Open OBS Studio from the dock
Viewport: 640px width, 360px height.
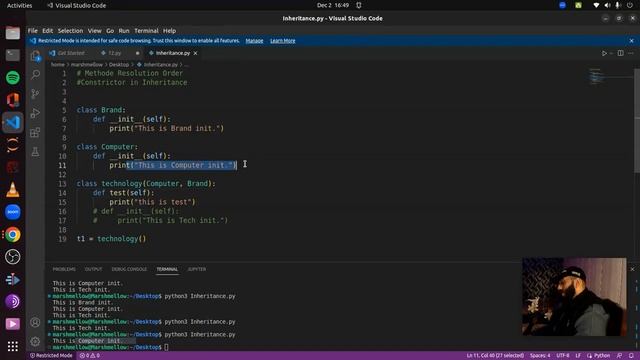tap(13, 257)
